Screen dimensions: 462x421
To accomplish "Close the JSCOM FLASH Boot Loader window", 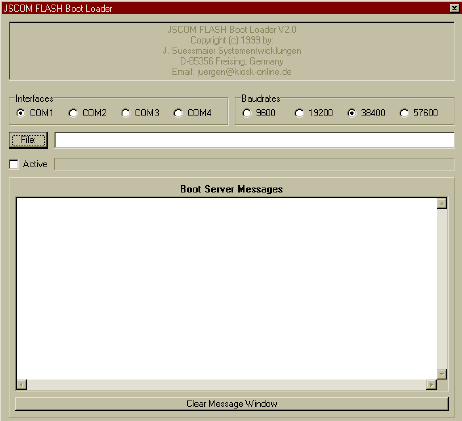I will [454, 8].
